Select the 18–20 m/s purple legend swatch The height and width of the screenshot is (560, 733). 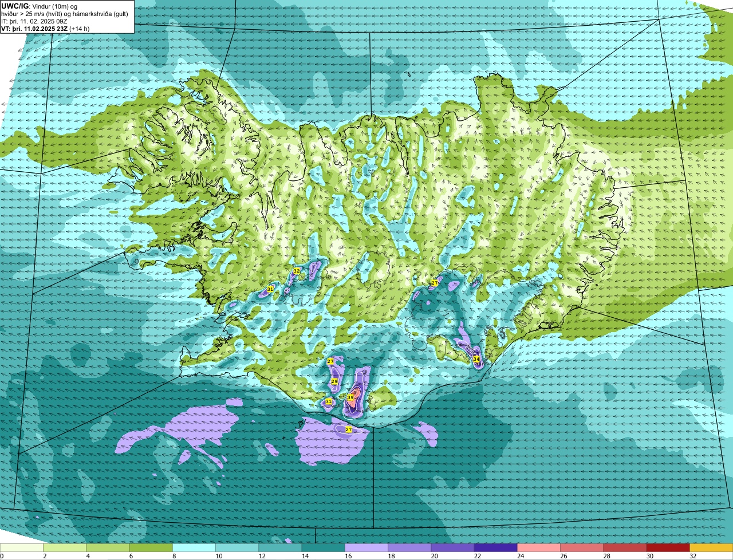409,547
